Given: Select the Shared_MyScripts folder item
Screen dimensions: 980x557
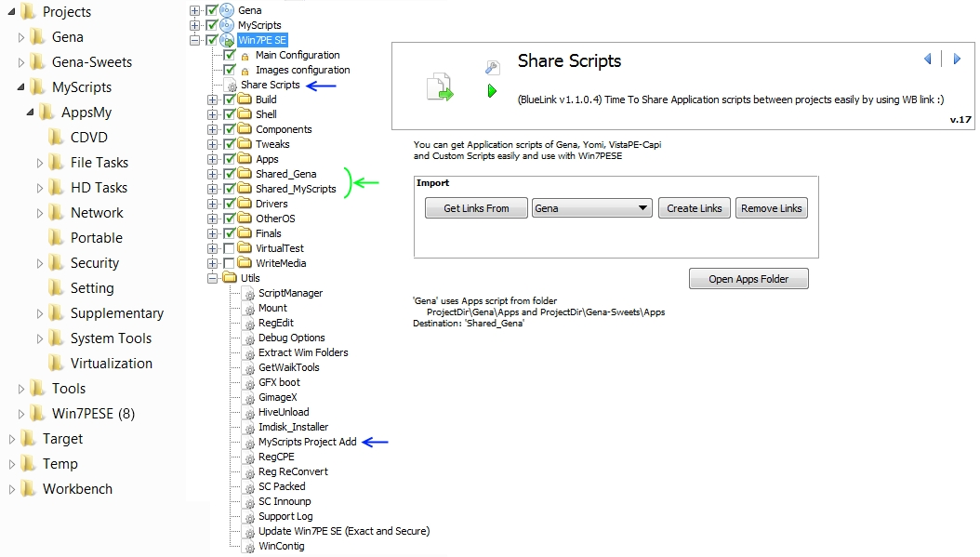Looking at the screenshot, I should [x=296, y=188].
